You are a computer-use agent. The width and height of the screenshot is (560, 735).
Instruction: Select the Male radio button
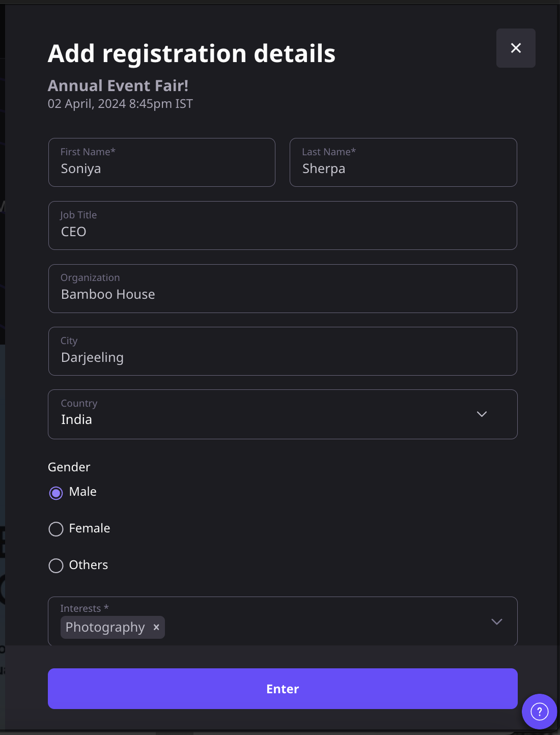(x=56, y=493)
